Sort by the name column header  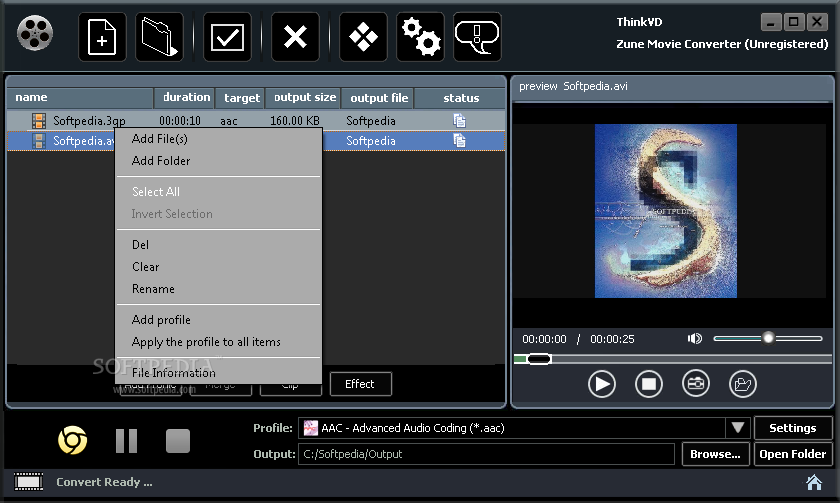pyautogui.click(x=79, y=97)
